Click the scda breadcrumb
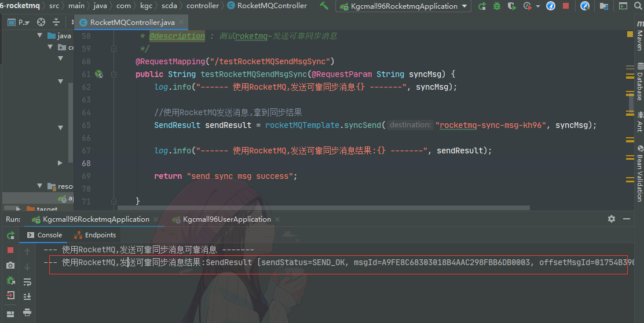 169,6
